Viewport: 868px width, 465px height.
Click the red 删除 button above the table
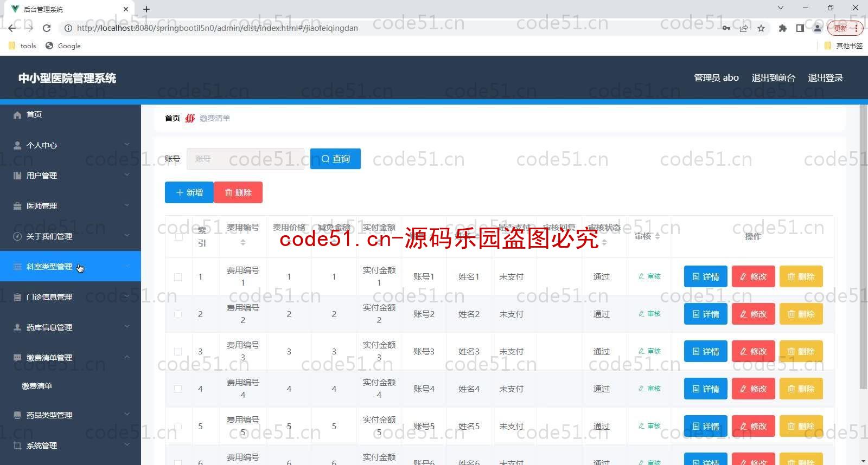coord(238,192)
